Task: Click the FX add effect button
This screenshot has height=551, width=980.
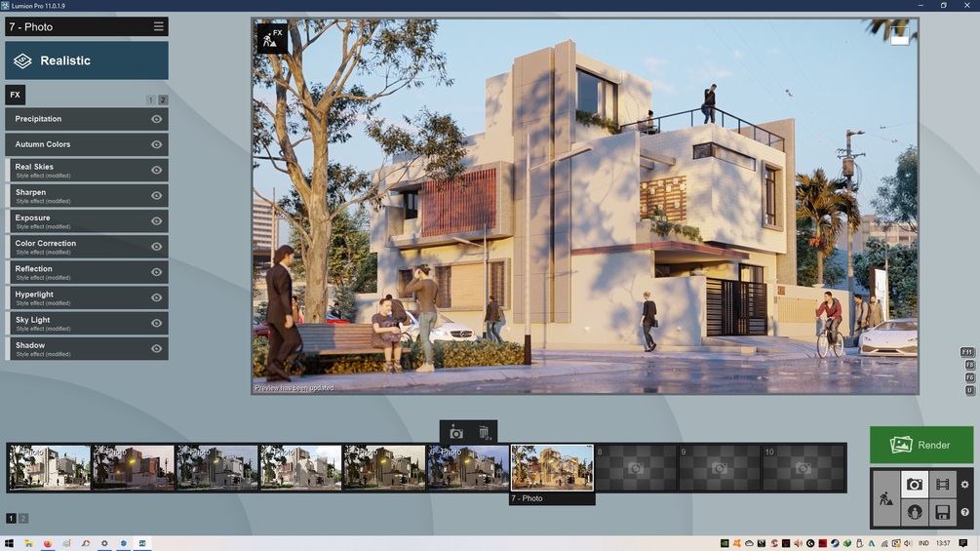Action: tap(15, 95)
